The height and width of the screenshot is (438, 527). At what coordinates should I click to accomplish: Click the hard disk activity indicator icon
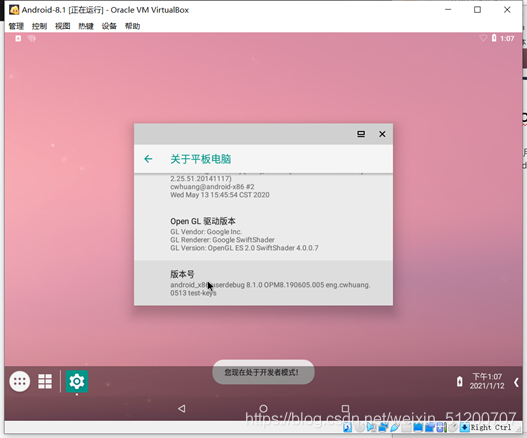tap(348, 428)
